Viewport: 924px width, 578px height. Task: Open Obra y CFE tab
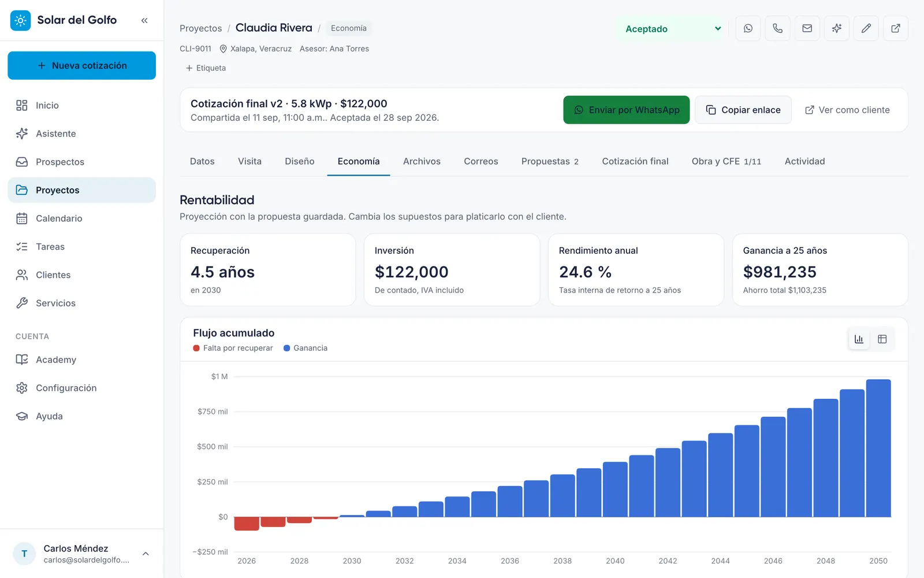[726, 161]
